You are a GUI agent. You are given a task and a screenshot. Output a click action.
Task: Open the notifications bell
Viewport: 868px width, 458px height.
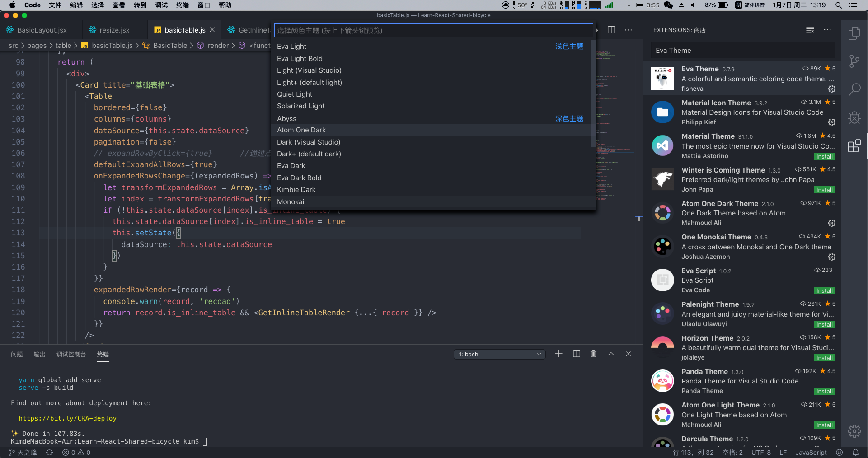[x=856, y=452]
